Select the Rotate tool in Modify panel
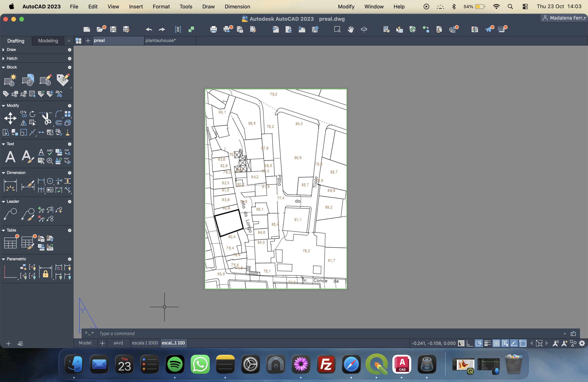588x382 pixels. point(32,114)
